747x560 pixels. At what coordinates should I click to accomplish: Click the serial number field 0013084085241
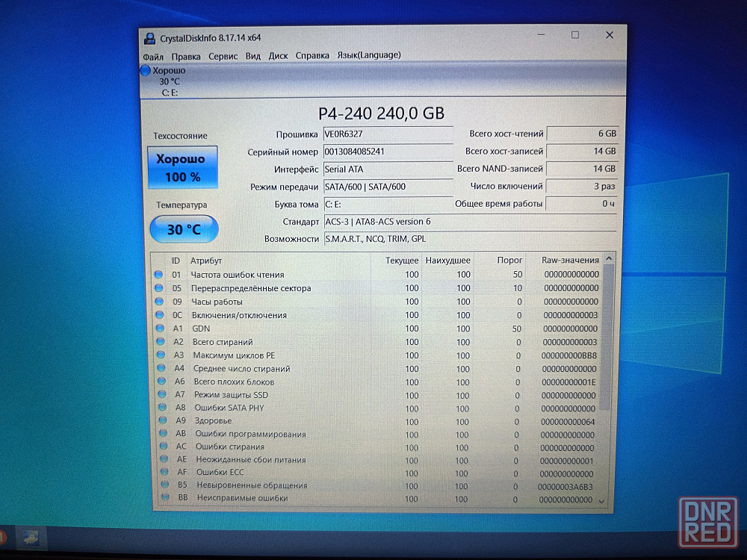click(x=388, y=152)
